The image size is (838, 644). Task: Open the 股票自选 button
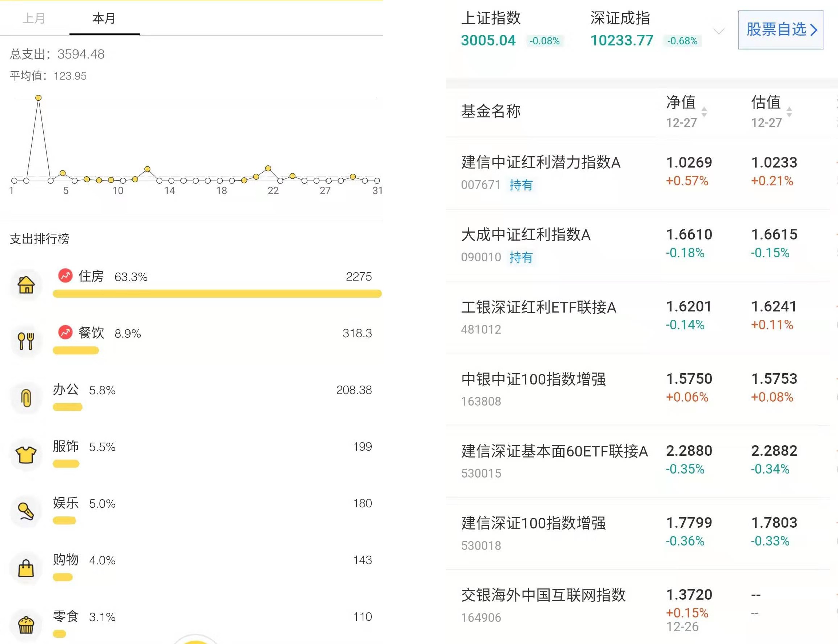pos(781,29)
